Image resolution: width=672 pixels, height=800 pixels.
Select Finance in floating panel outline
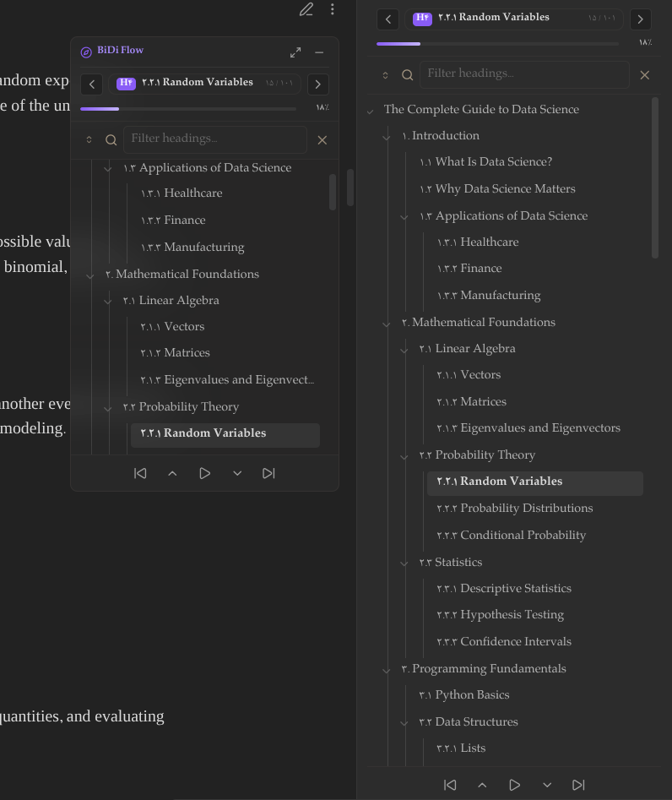click(x=173, y=220)
